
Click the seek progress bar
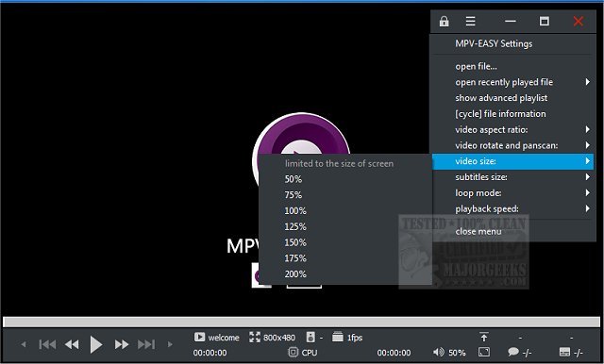301,323
